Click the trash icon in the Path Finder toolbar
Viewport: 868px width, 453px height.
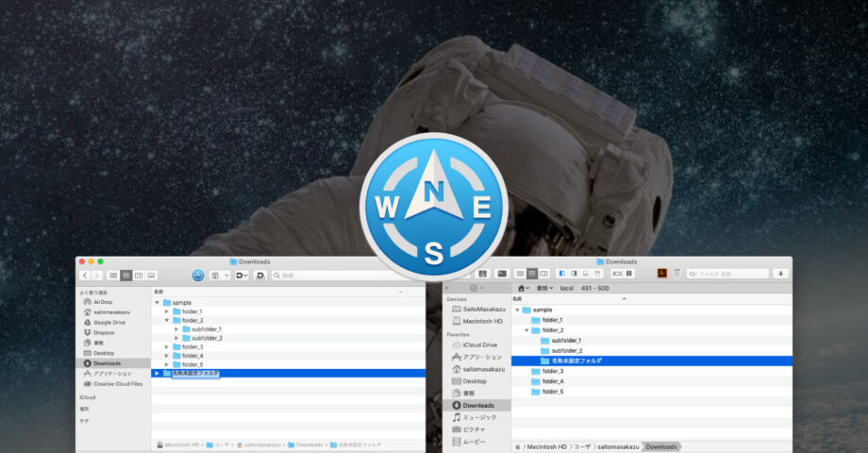(676, 274)
